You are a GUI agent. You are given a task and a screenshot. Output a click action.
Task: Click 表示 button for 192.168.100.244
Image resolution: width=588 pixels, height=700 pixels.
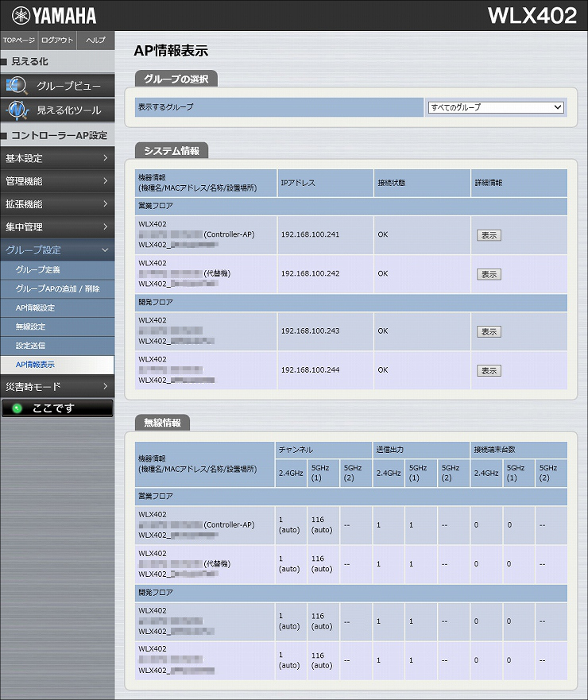point(489,370)
